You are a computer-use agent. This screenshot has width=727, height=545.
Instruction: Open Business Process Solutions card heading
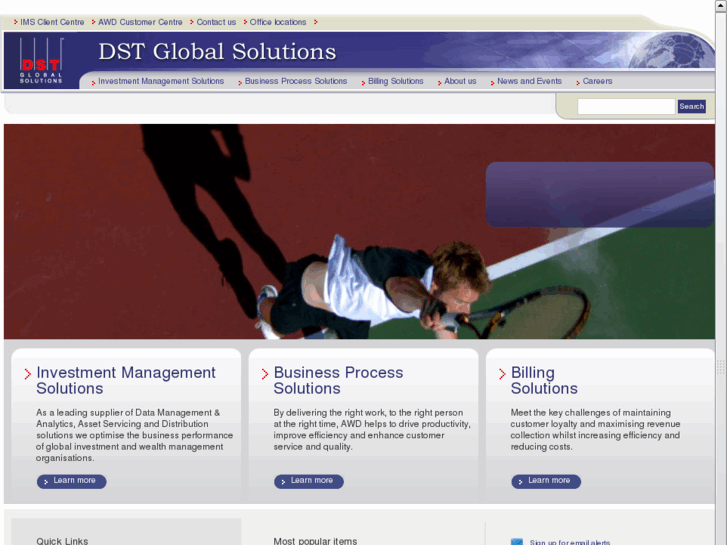[x=338, y=380]
